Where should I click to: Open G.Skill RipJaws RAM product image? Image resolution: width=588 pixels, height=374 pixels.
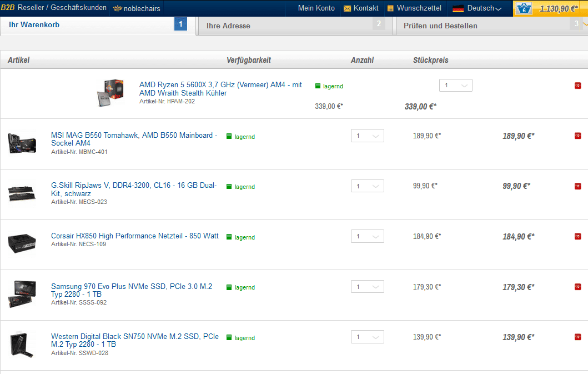tap(22, 193)
